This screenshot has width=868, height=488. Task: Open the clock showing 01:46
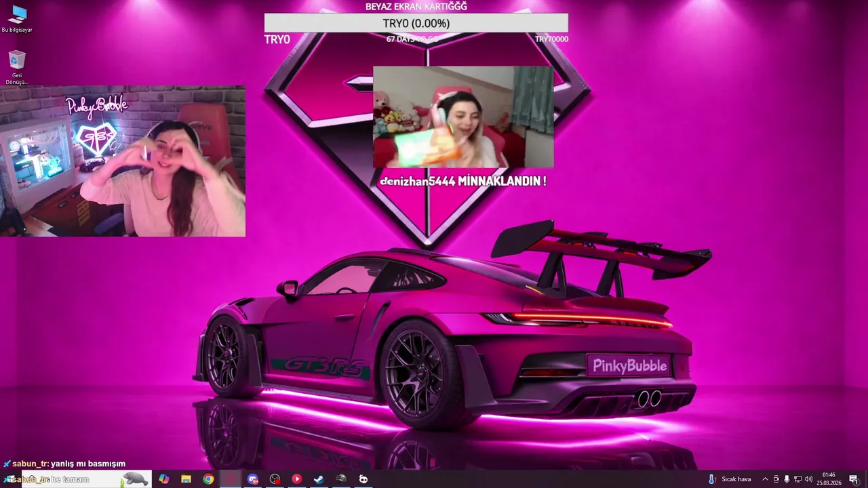point(829,479)
